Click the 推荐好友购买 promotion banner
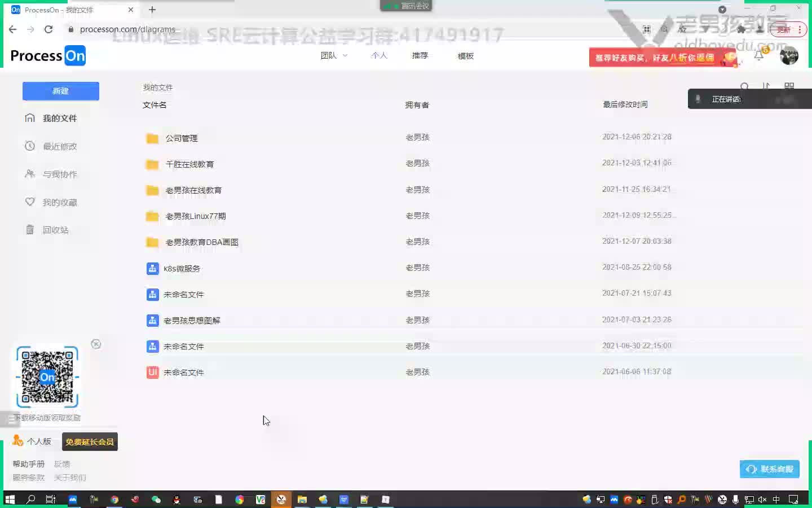812x508 pixels. click(663, 58)
